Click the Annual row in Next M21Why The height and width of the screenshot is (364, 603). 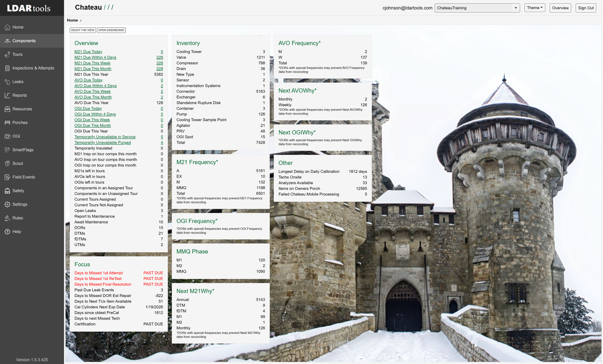coord(221,300)
